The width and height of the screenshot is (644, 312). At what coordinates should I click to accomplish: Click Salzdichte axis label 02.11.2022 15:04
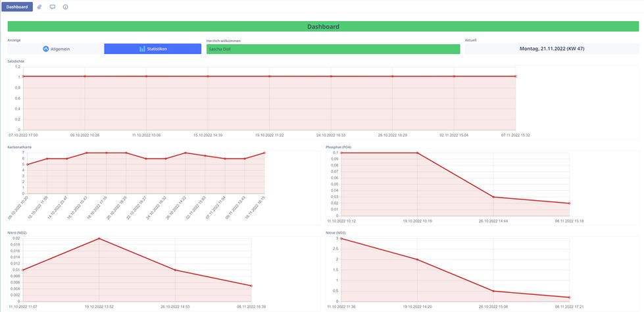pos(454,135)
